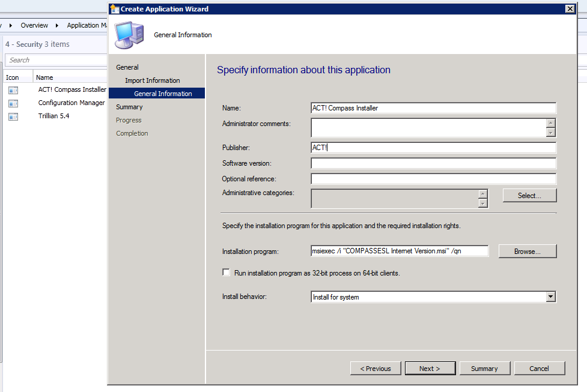The height and width of the screenshot is (392, 587).
Task: Focus the Optional reference field
Action: click(434, 179)
